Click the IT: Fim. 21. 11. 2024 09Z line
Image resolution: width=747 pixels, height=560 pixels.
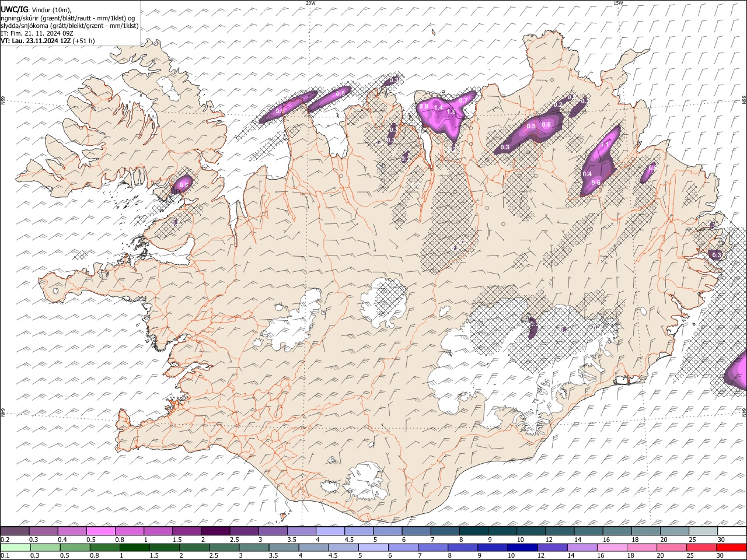[37, 33]
